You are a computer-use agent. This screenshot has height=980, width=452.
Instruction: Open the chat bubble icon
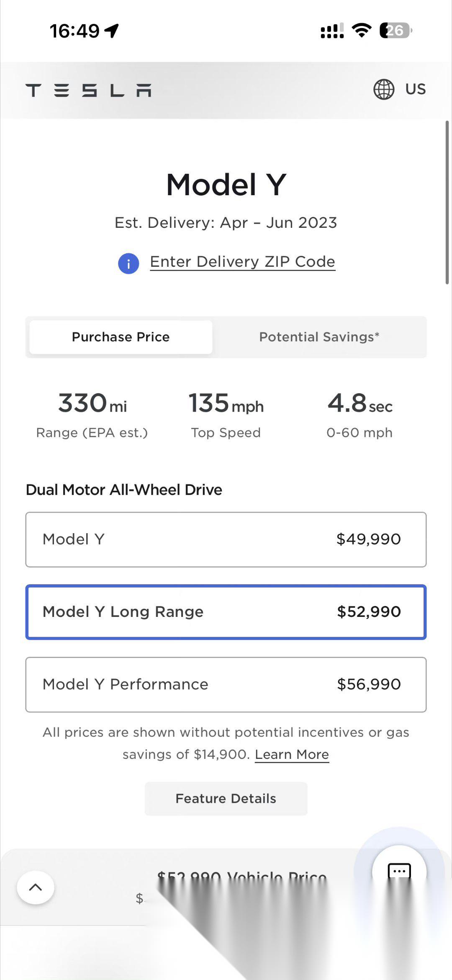point(399,871)
